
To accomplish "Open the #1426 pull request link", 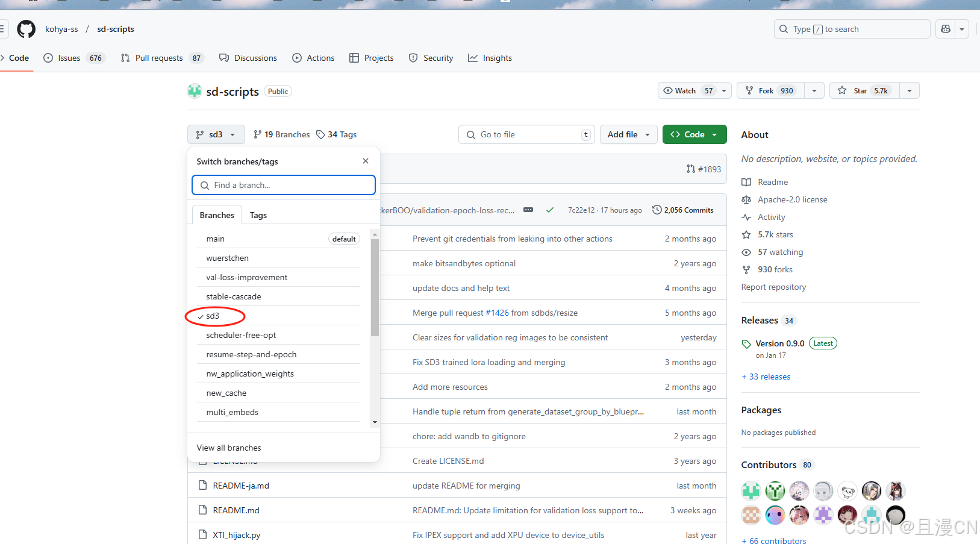I will click(497, 313).
